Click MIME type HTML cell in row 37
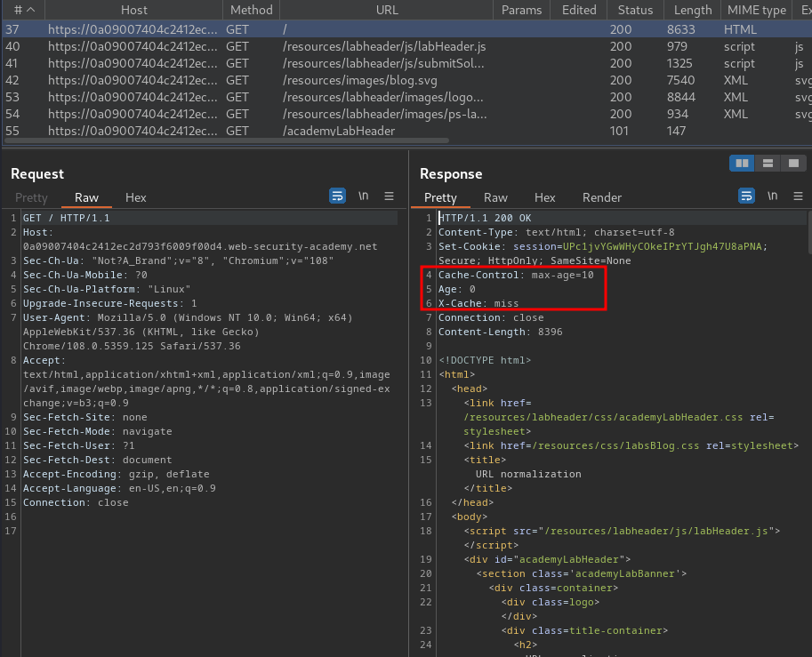 (x=740, y=29)
